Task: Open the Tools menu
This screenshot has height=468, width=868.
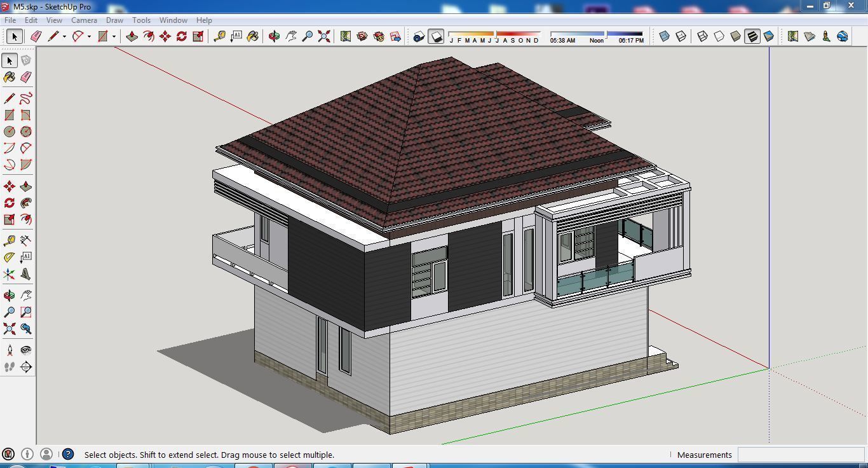Action: (x=141, y=20)
